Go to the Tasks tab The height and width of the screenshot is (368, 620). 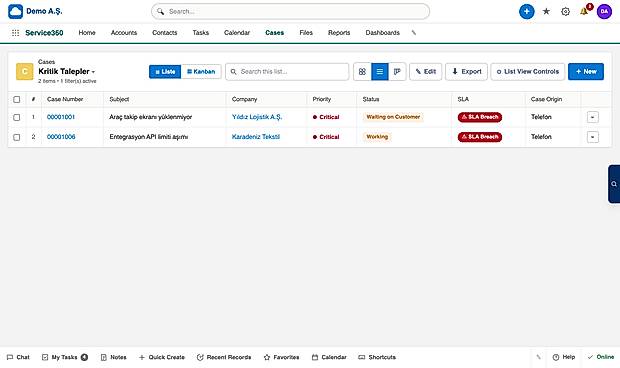point(200,33)
